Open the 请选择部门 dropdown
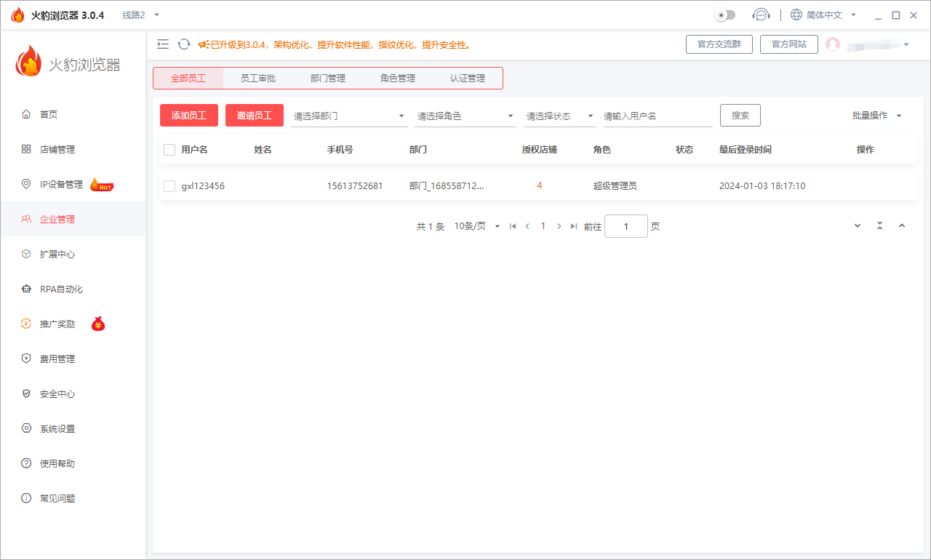The width and height of the screenshot is (931, 560). (x=349, y=115)
